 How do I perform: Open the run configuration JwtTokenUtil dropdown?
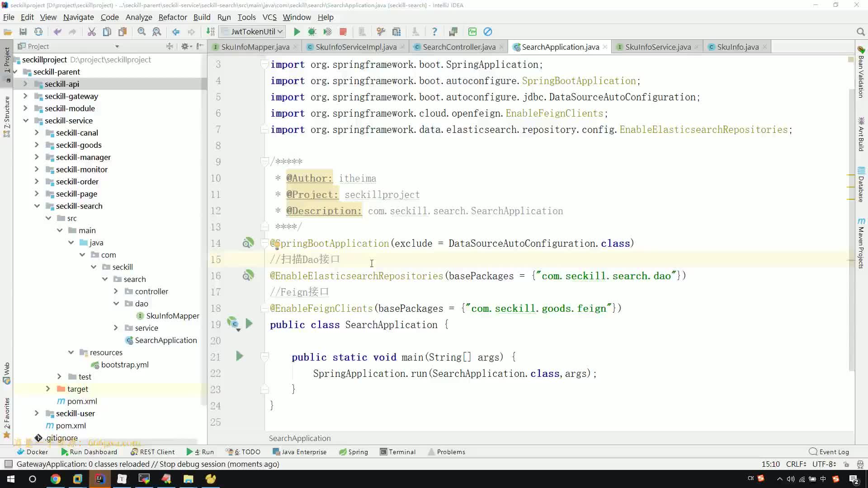point(252,32)
